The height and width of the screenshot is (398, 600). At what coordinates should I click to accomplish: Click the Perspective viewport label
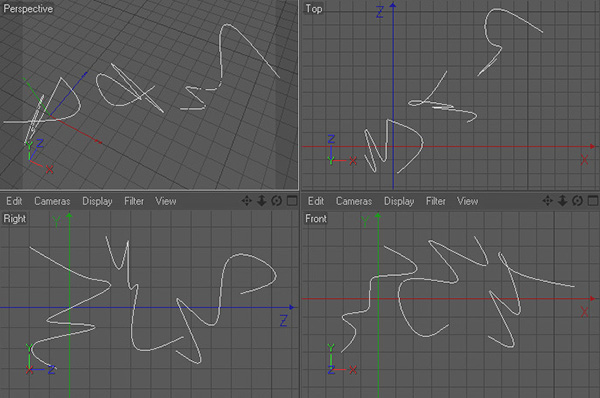[28, 8]
